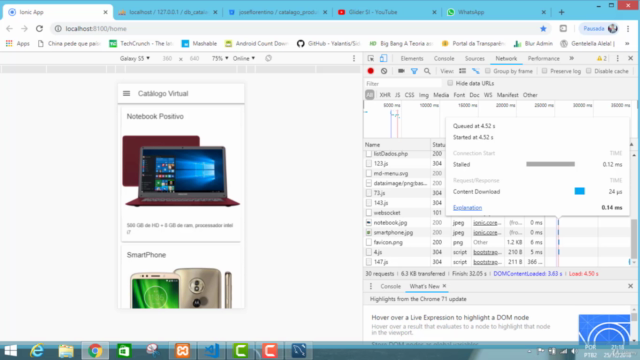Open the TechCrunch bookmark
This screenshot has height=360, width=640.
[141, 43]
